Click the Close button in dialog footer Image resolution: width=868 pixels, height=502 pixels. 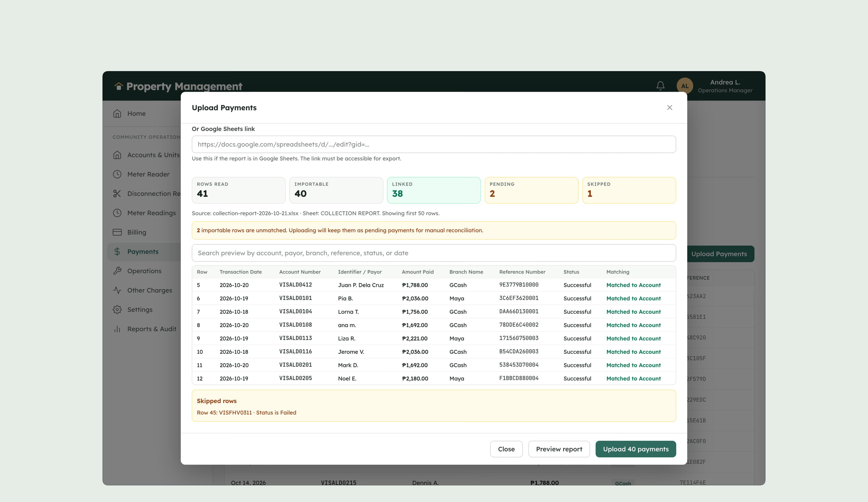pos(506,449)
